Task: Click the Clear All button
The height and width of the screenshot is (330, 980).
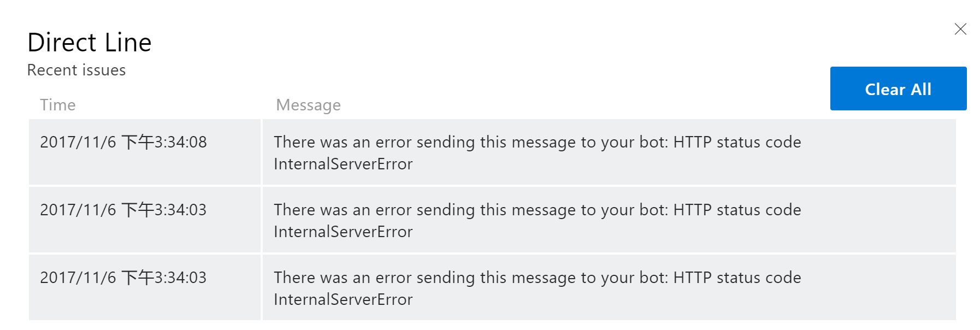Action: [x=898, y=89]
